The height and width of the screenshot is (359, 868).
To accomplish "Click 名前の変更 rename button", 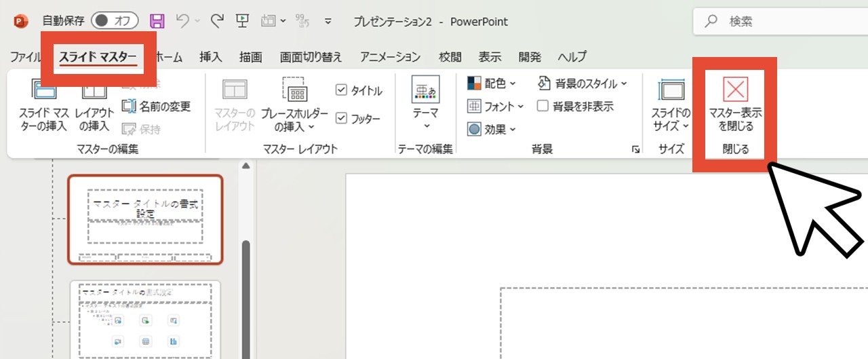I will (157, 106).
